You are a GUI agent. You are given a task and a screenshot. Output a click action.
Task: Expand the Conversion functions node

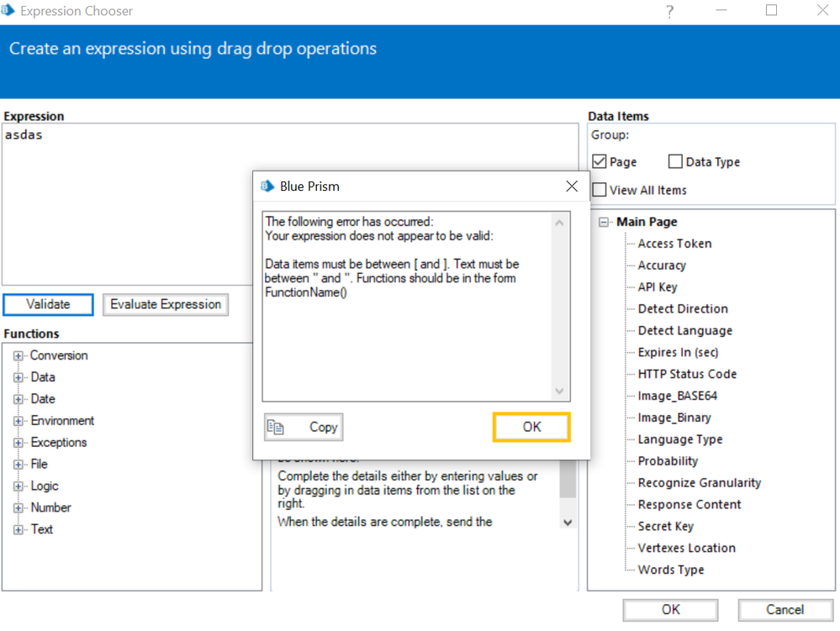tap(18, 356)
